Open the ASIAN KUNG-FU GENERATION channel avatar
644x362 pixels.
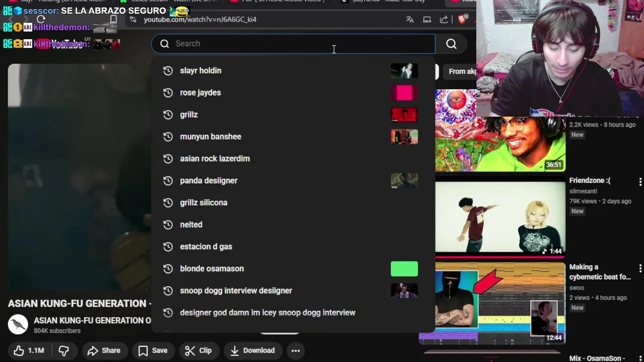point(18,325)
